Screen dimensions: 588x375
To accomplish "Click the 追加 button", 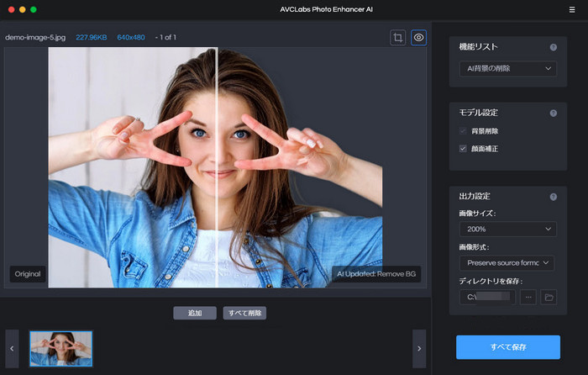I will coord(195,313).
